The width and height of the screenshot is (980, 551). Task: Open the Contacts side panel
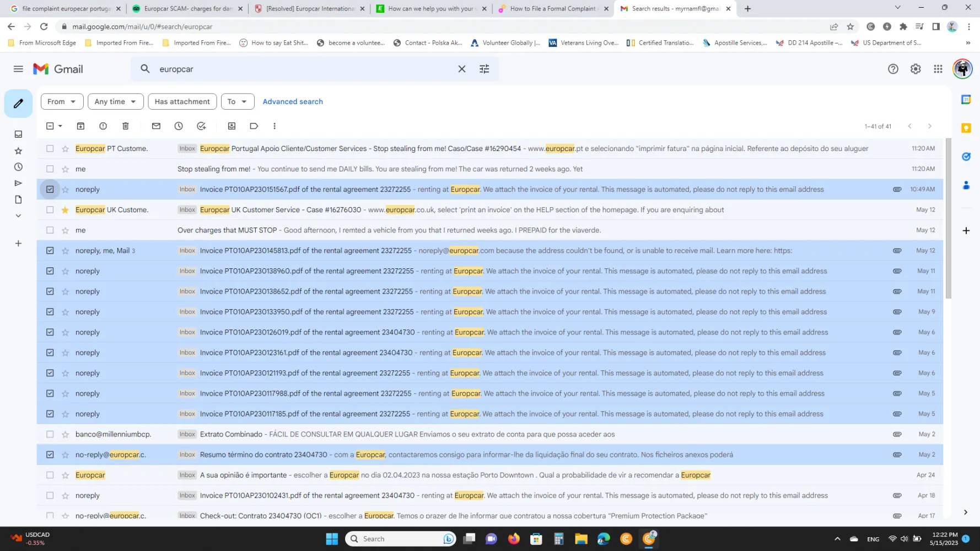[966, 185]
